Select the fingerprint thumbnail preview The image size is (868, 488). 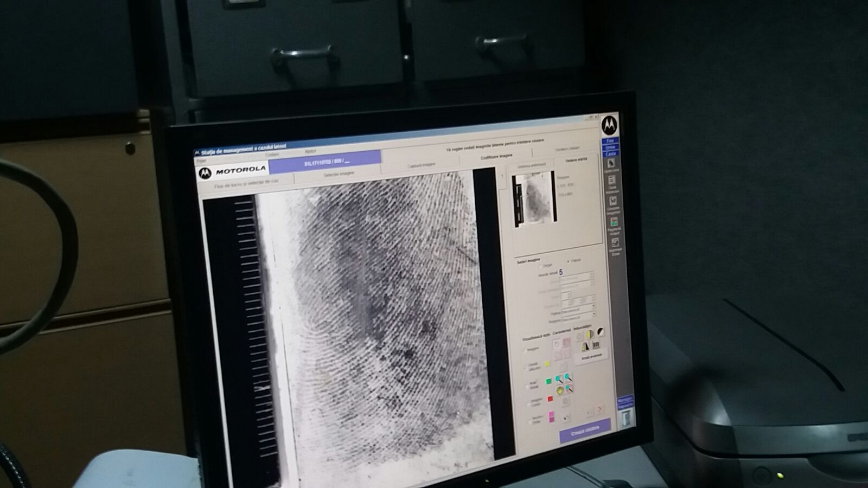tap(534, 199)
